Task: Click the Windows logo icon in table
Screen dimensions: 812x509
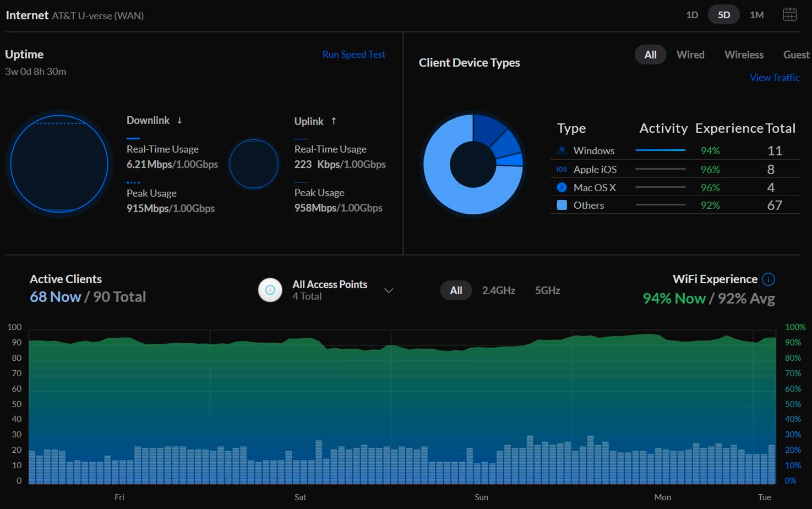Action: [562, 150]
